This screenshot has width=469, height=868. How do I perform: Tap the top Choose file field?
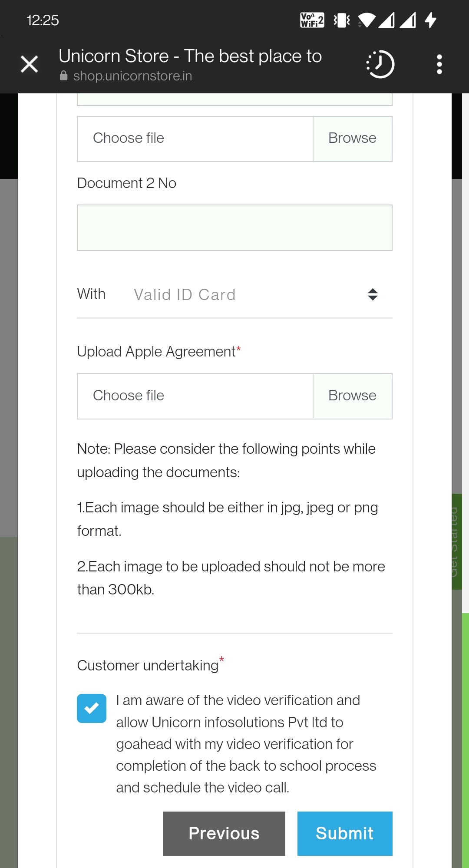(x=195, y=139)
